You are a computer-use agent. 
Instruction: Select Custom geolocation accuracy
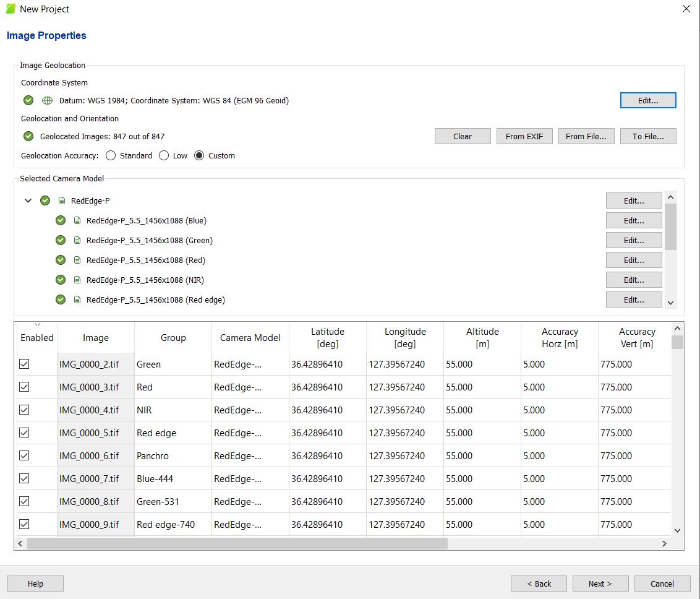click(x=199, y=155)
